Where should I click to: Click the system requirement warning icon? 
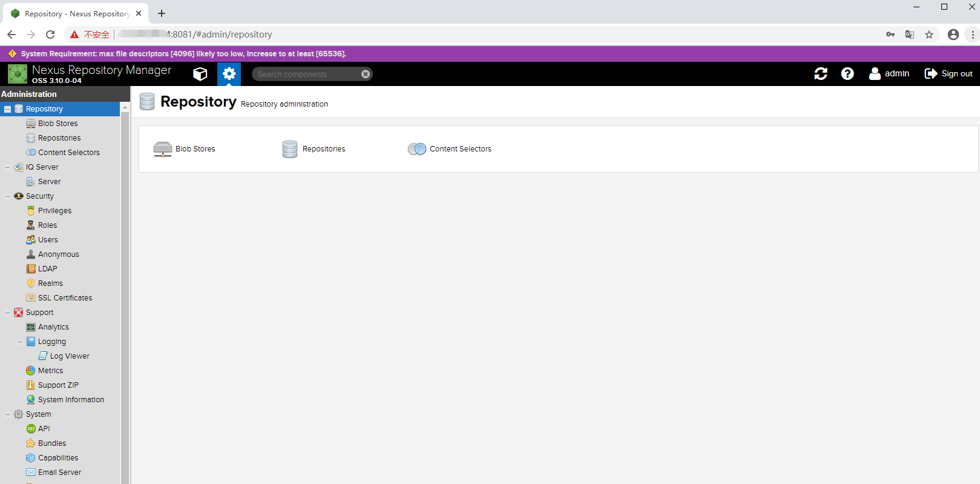(x=12, y=54)
